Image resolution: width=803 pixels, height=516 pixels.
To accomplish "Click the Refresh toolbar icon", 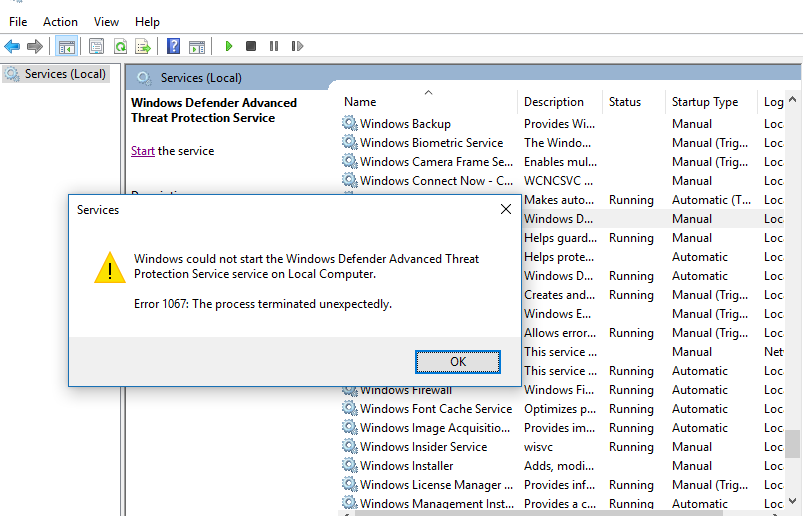I will (120, 46).
